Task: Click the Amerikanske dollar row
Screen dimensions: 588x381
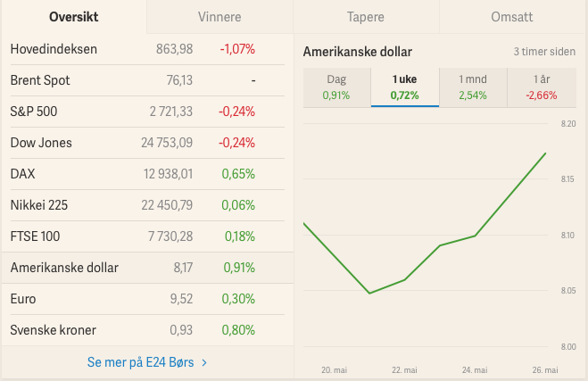Action: click(x=146, y=268)
